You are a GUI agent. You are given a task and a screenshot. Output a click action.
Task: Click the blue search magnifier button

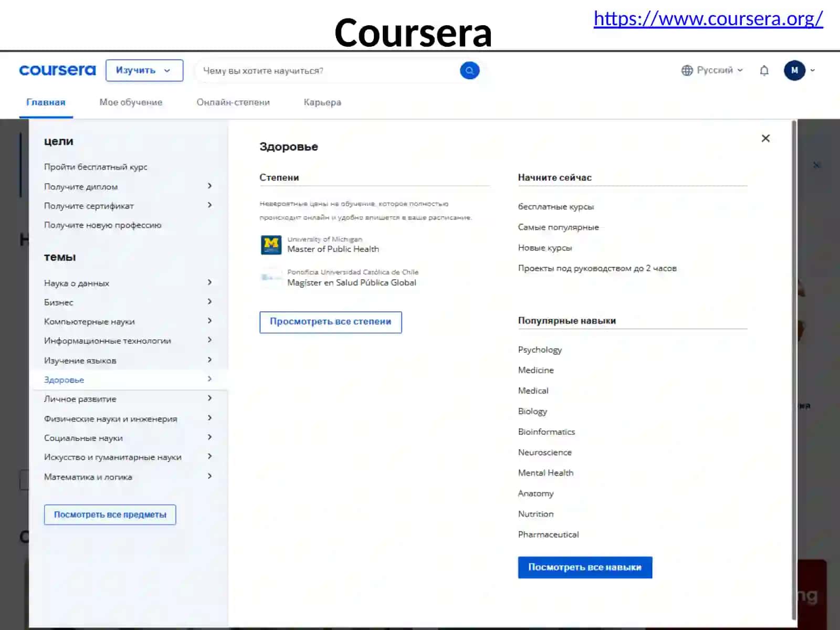pyautogui.click(x=469, y=70)
